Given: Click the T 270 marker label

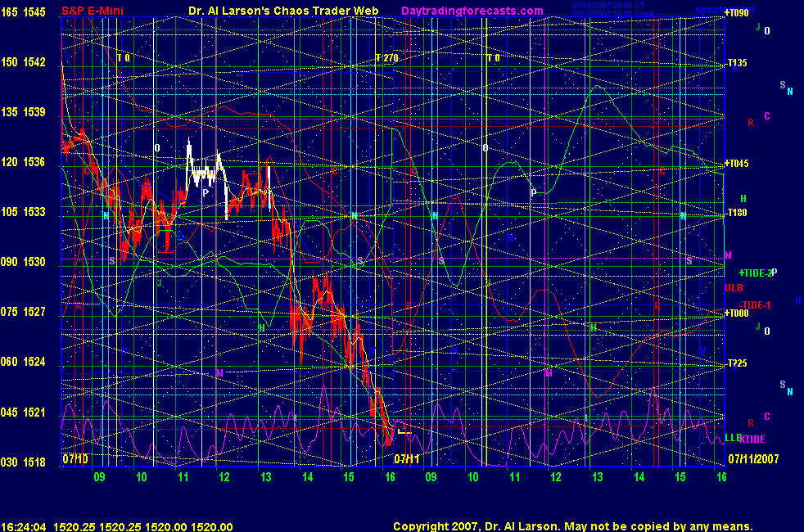Looking at the screenshot, I should pos(386,58).
